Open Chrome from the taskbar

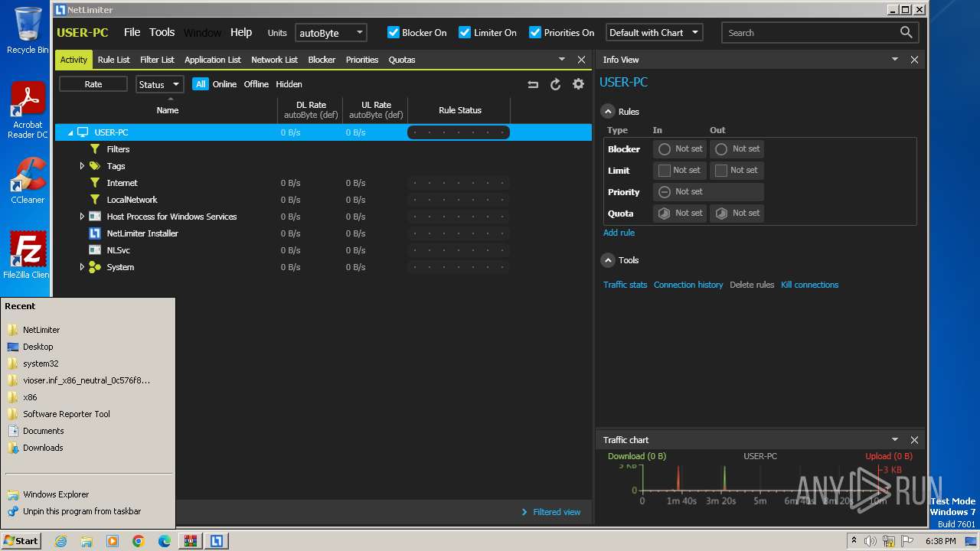pos(139,541)
